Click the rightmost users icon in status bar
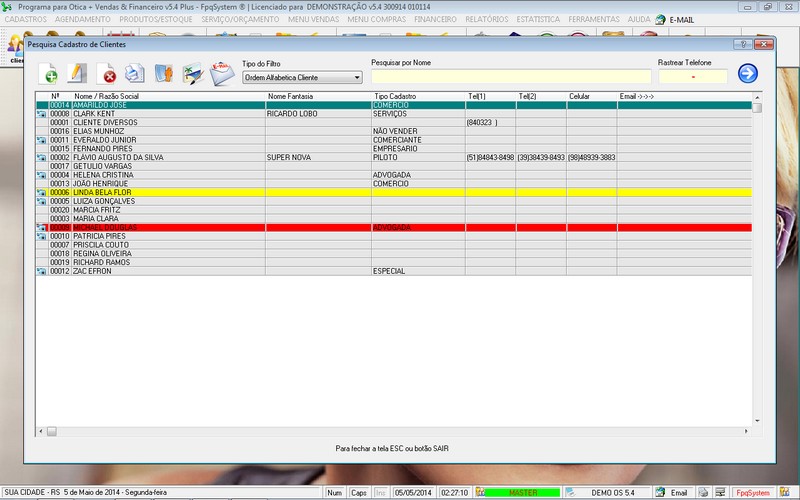This screenshot has width=800, height=500. pyautogui.click(x=784, y=492)
